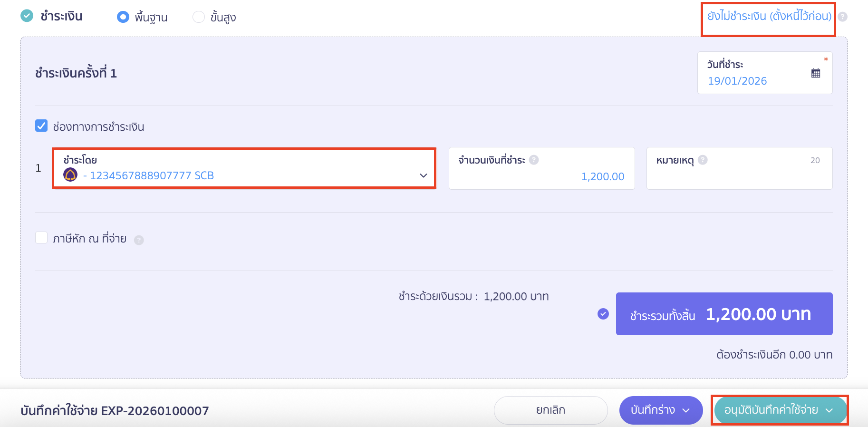Click help icon beside ยังไม่ชำระเงิน link
The width and height of the screenshot is (868, 427).
click(x=842, y=17)
